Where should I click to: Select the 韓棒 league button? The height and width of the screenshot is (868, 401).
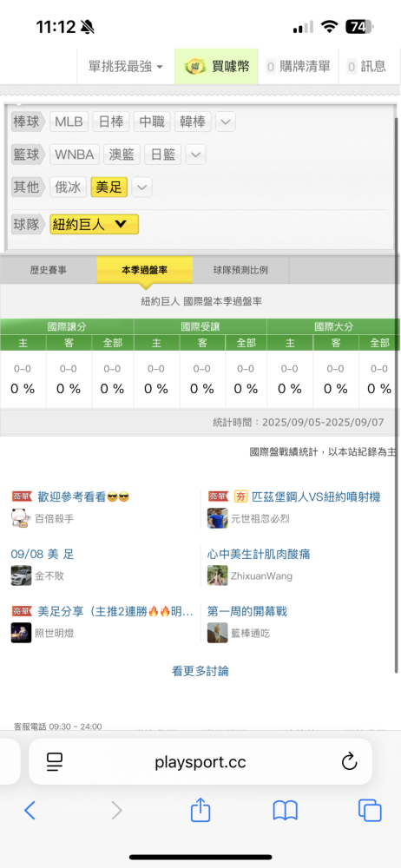(193, 122)
